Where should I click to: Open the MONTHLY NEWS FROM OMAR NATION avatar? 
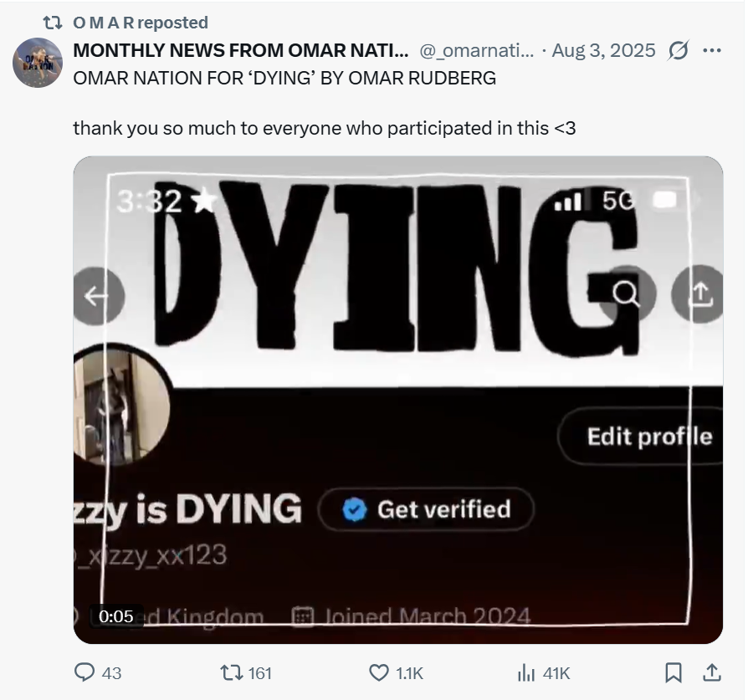point(38,63)
